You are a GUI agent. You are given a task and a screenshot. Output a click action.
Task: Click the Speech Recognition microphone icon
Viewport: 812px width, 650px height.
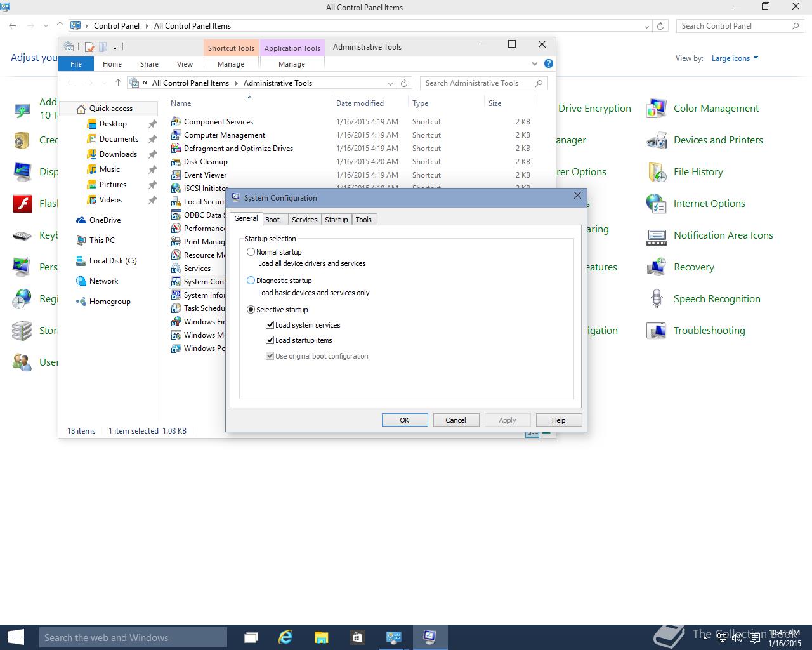[x=656, y=299]
